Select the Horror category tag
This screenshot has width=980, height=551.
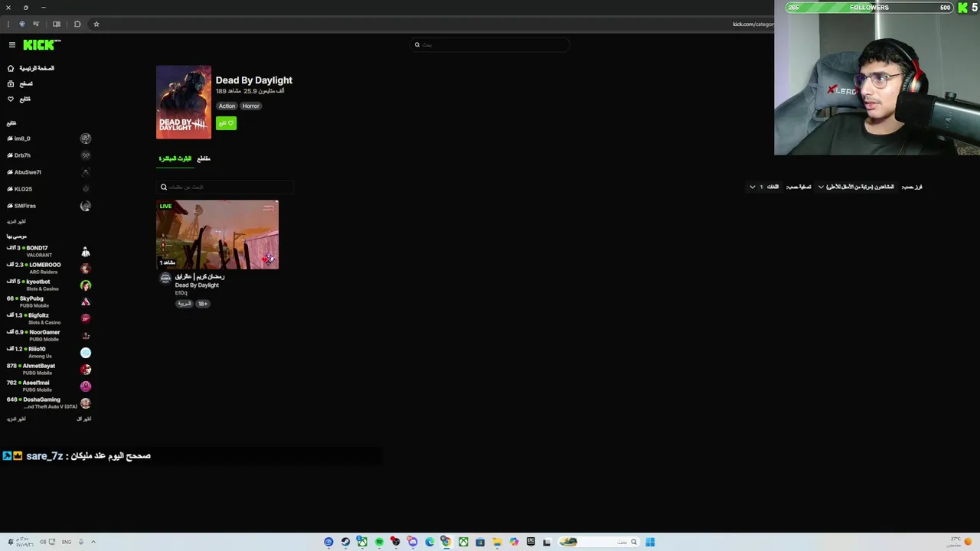250,106
